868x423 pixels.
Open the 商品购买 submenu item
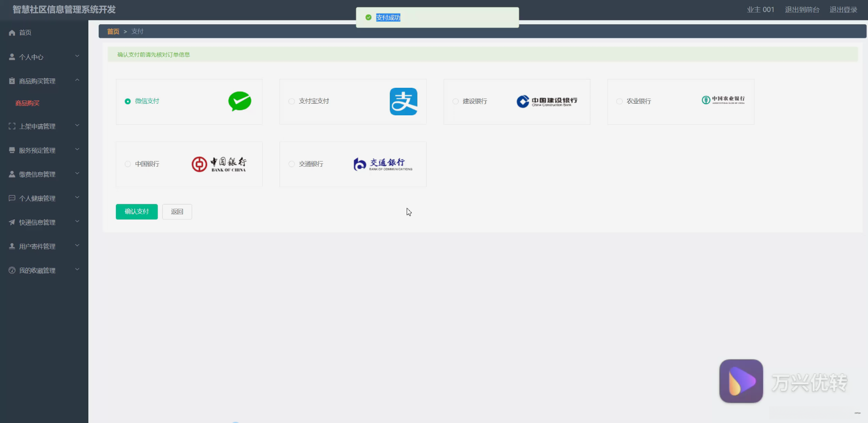point(28,103)
